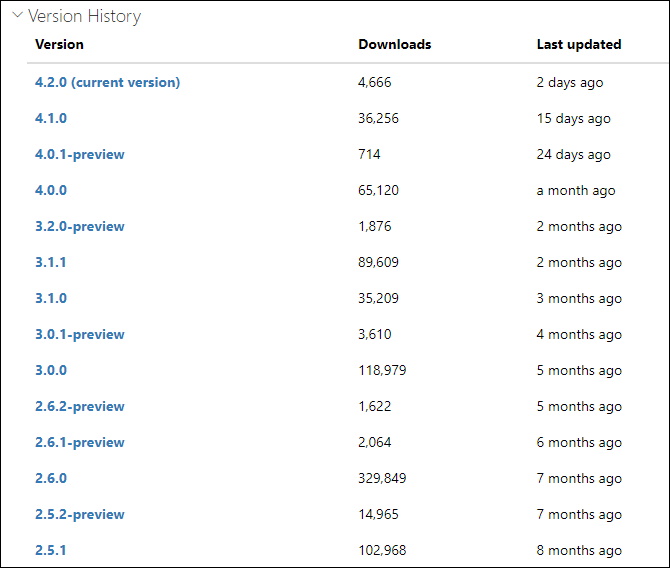This screenshot has width=670, height=568.
Task: Open version 4.1.0 link
Action: pos(51,118)
